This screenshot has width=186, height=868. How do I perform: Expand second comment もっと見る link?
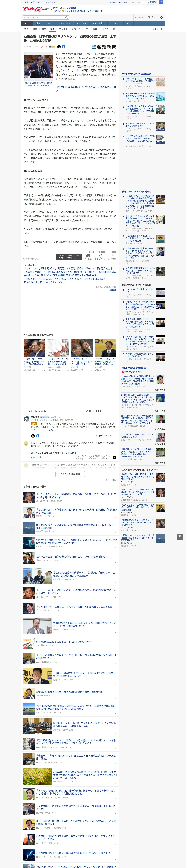[x=71, y=453]
